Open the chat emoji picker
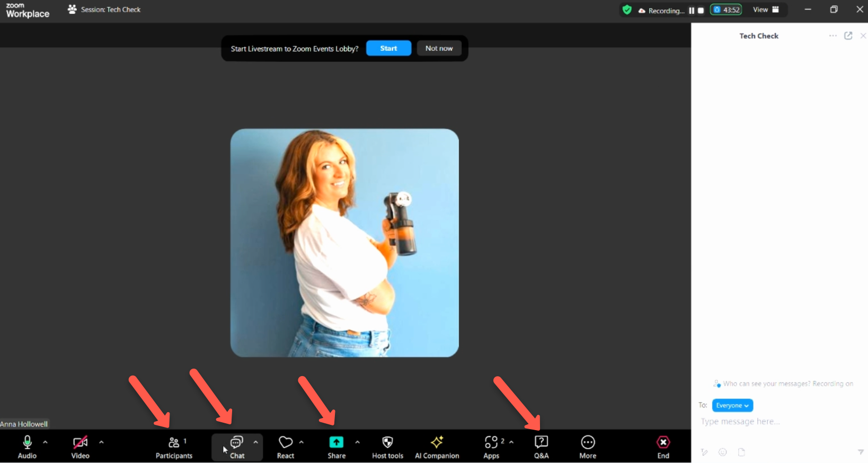The height and width of the screenshot is (463, 868). [x=722, y=452]
